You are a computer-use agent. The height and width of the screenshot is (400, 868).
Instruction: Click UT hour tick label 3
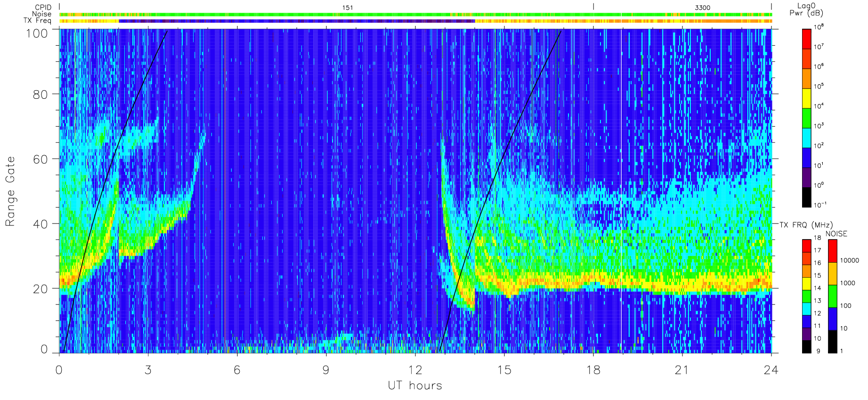click(x=148, y=370)
